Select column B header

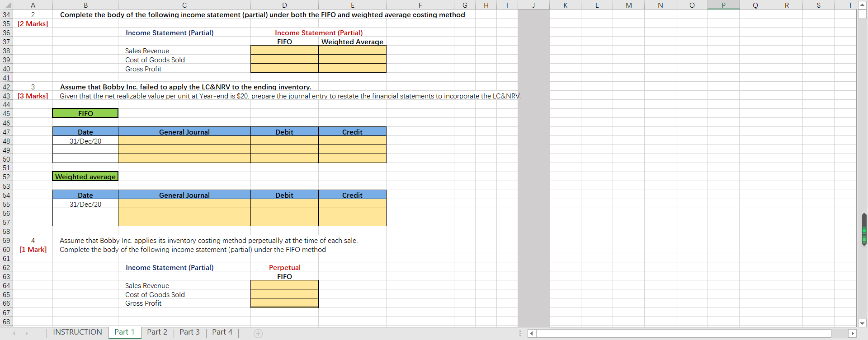click(85, 5)
